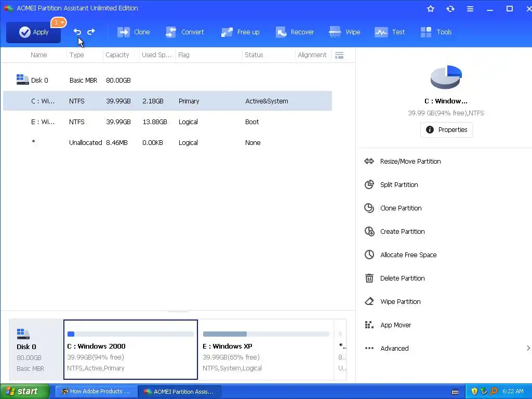The image size is (532, 399).
Task: Click the refresh icon in title bar
Action: (x=450, y=9)
